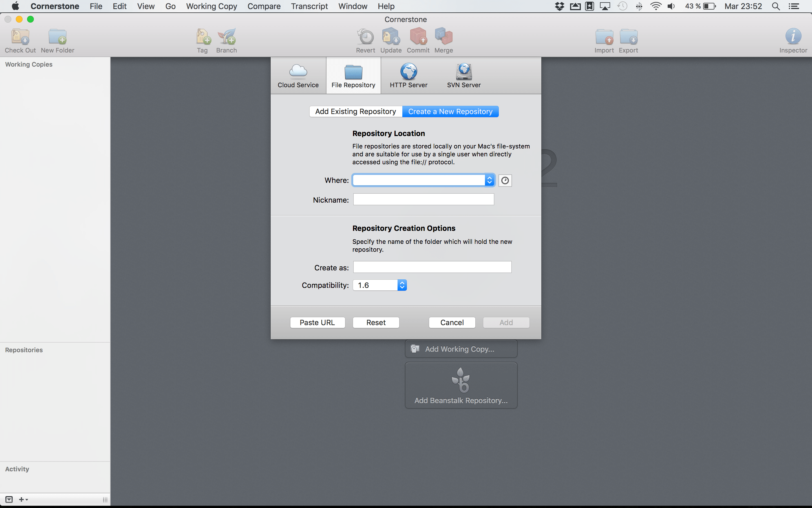Select the File Repository type
Image resolution: width=812 pixels, height=508 pixels.
(x=353, y=76)
